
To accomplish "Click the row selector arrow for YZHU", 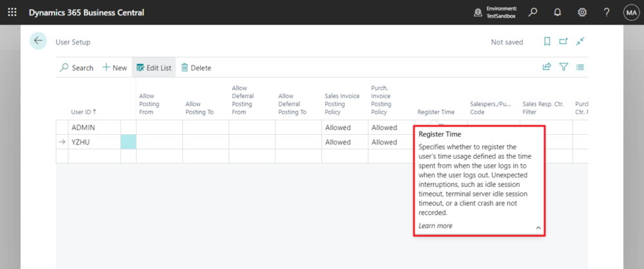I will click(x=62, y=142).
